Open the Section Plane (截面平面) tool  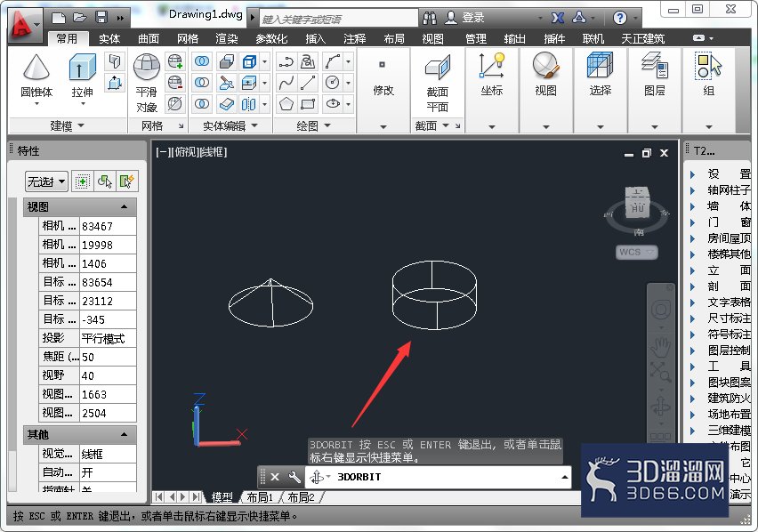pyautogui.click(x=438, y=67)
